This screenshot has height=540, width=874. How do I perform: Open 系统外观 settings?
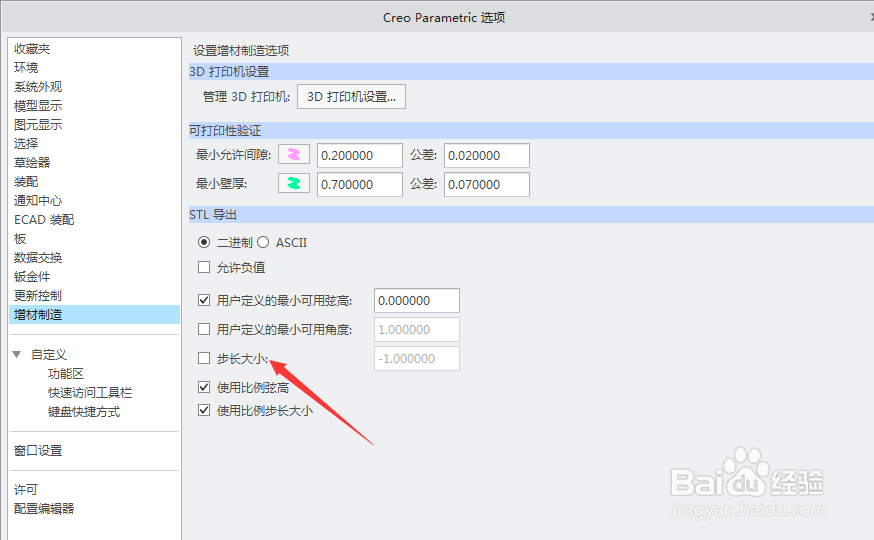coord(38,87)
